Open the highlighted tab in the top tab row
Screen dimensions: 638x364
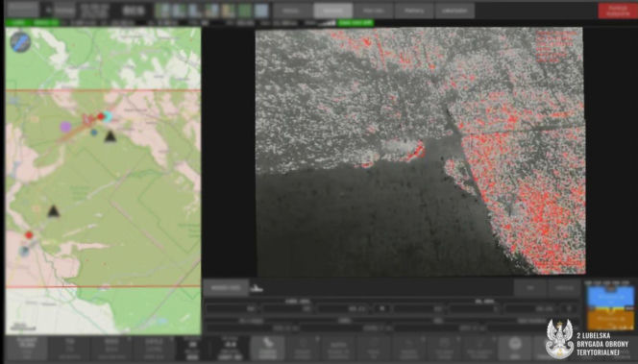tap(332, 11)
